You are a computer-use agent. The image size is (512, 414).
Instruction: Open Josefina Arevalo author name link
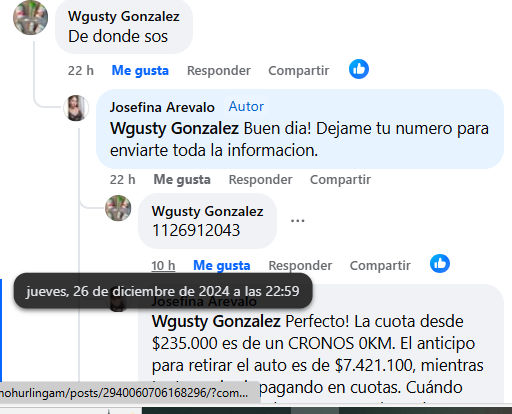162,107
